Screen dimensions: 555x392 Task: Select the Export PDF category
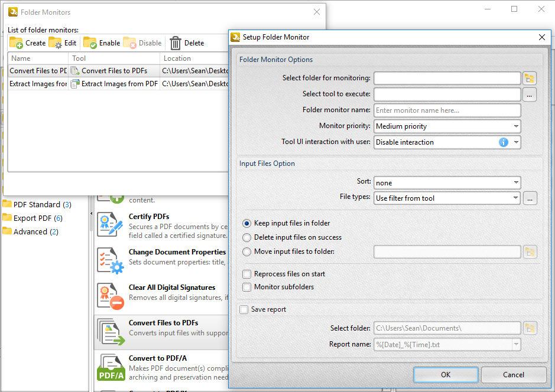(x=33, y=218)
